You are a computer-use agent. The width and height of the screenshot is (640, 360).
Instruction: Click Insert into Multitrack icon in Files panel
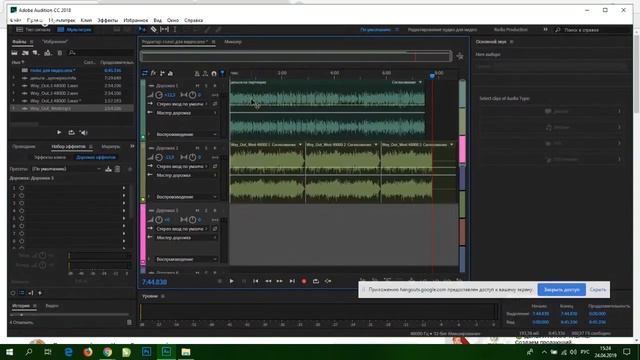pyautogui.click(x=48, y=53)
